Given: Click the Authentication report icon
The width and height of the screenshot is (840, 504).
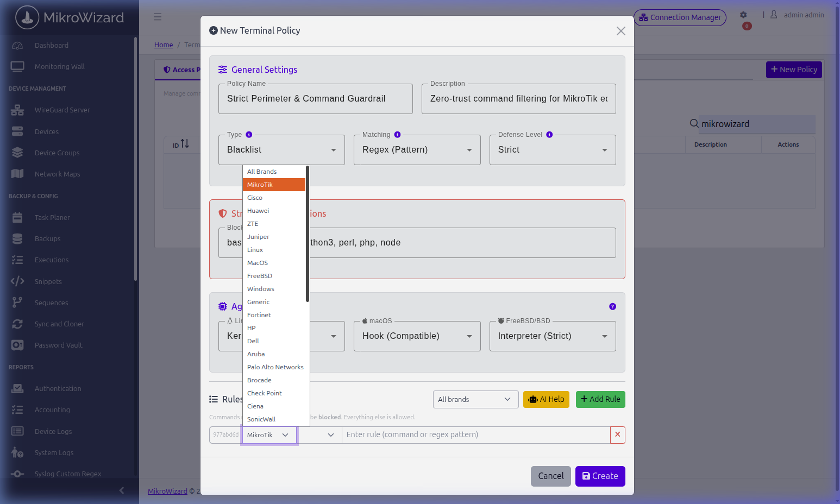Looking at the screenshot, I should click(x=17, y=388).
